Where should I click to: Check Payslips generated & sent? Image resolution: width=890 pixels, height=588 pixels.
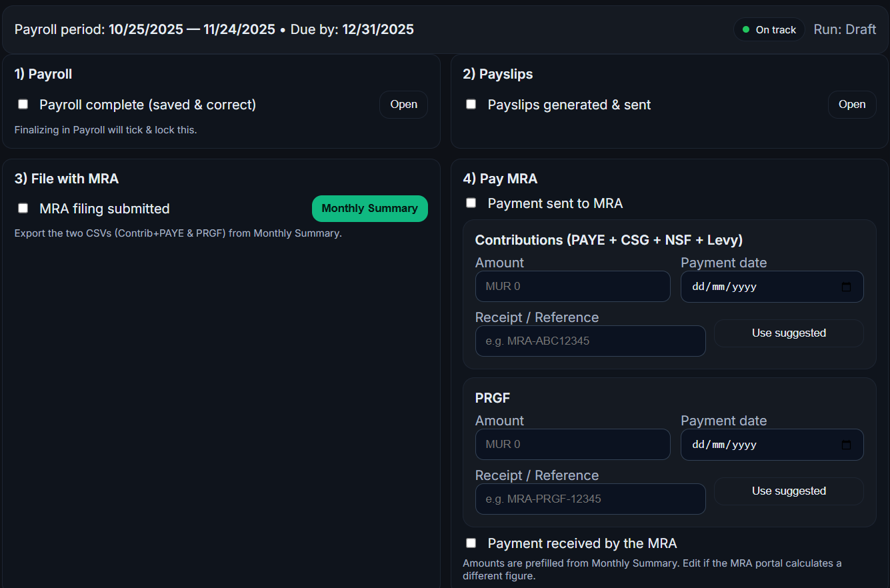[471, 104]
